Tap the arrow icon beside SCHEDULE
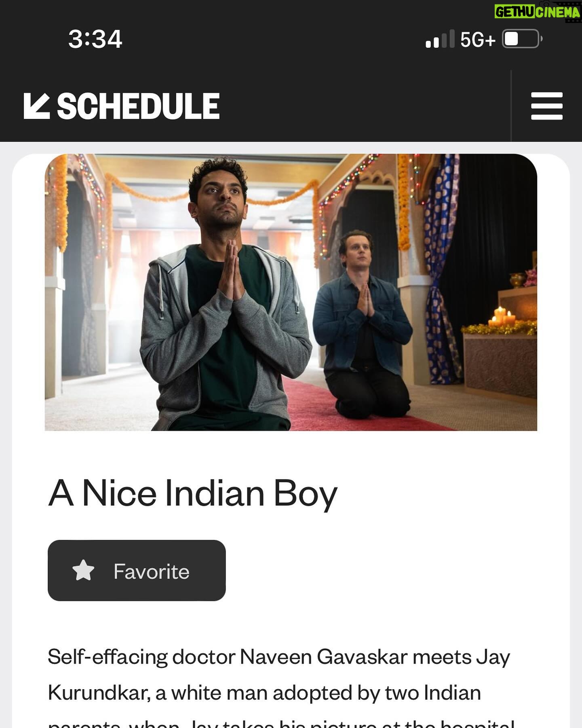 37,106
